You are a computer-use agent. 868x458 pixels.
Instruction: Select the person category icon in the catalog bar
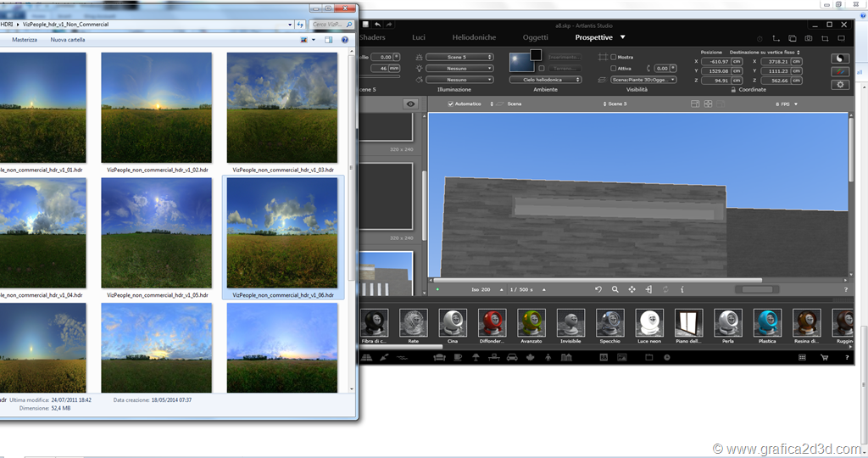[548, 358]
